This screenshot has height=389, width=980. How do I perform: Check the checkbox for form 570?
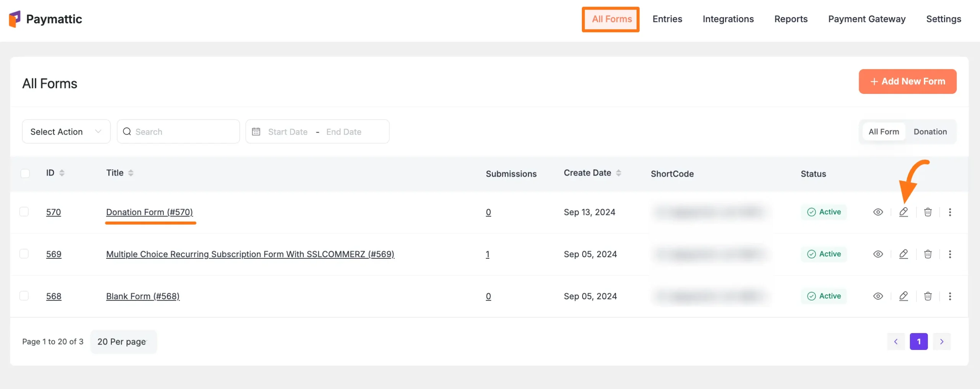point(24,212)
